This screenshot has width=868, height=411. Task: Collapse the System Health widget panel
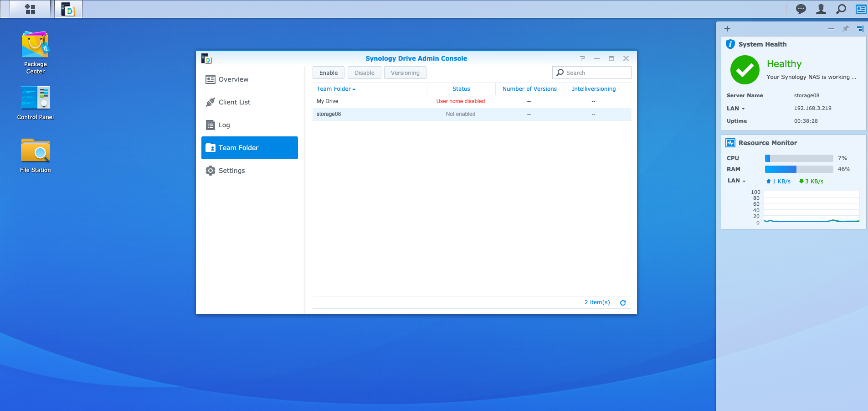coord(830,29)
